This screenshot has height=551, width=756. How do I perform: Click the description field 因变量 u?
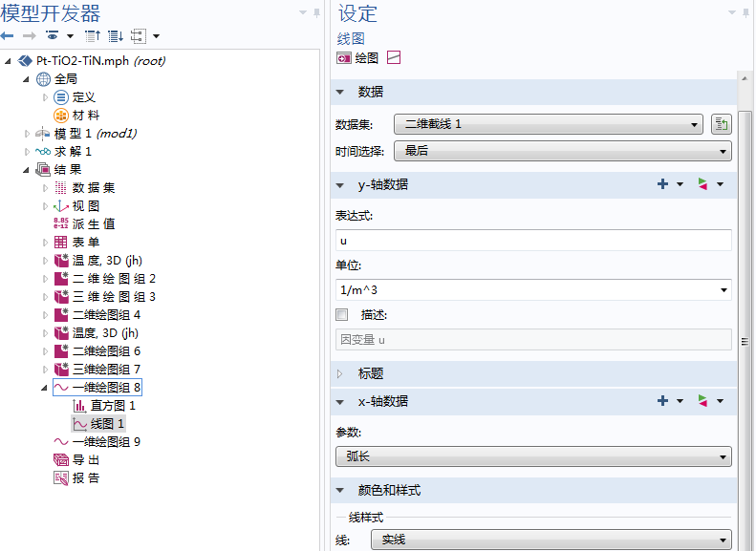click(x=533, y=340)
